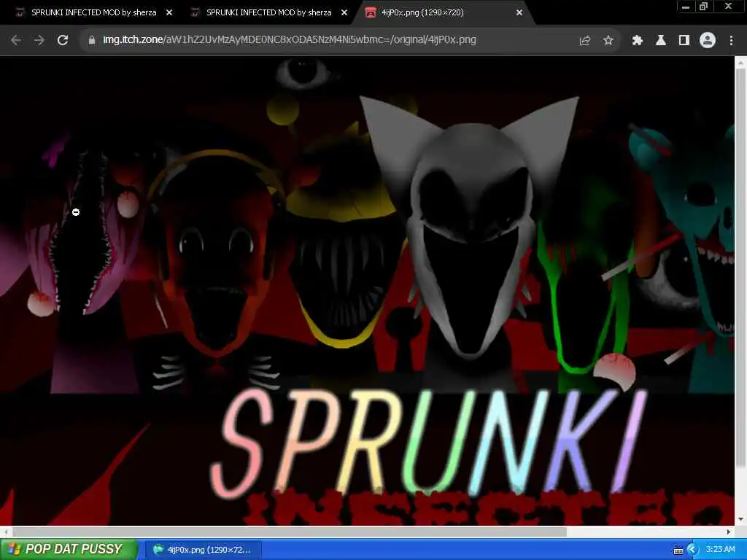
Task: Close the second SPRUNKI INFECTED MOD tab
Action: 344,13
